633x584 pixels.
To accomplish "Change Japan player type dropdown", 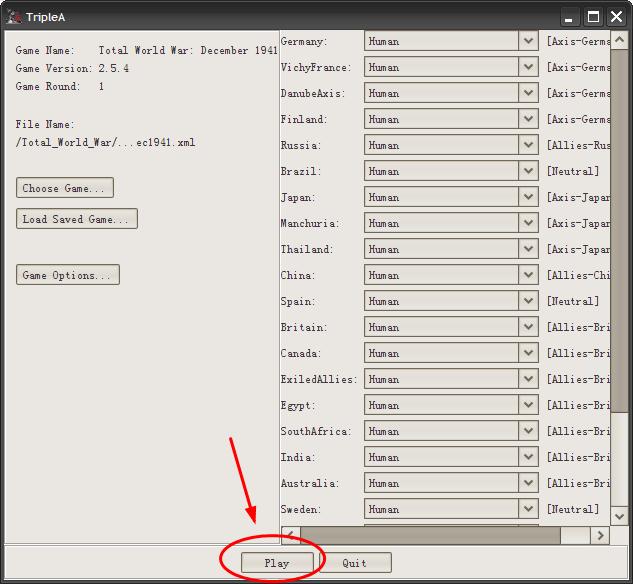I will [451, 197].
